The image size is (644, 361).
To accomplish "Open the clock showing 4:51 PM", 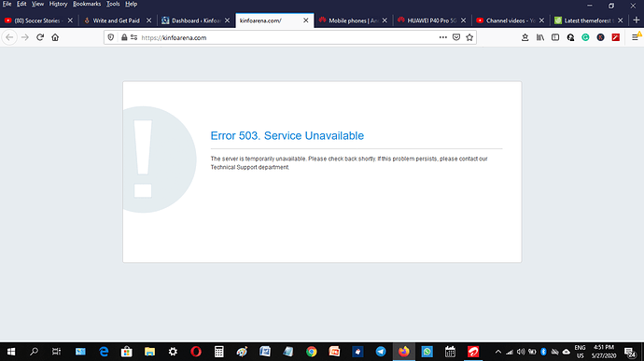I will [604, 352].
